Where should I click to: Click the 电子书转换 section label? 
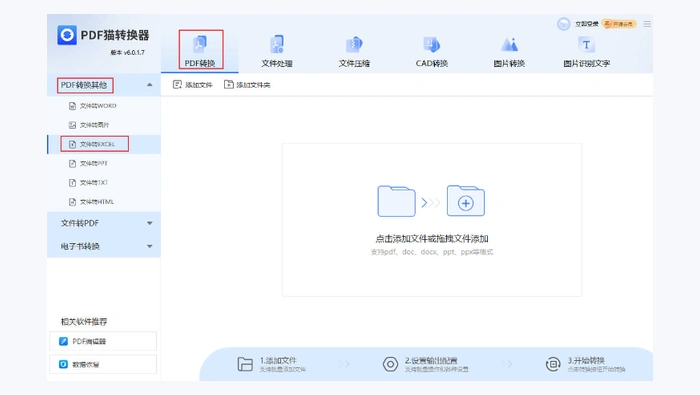click(79, 246)
